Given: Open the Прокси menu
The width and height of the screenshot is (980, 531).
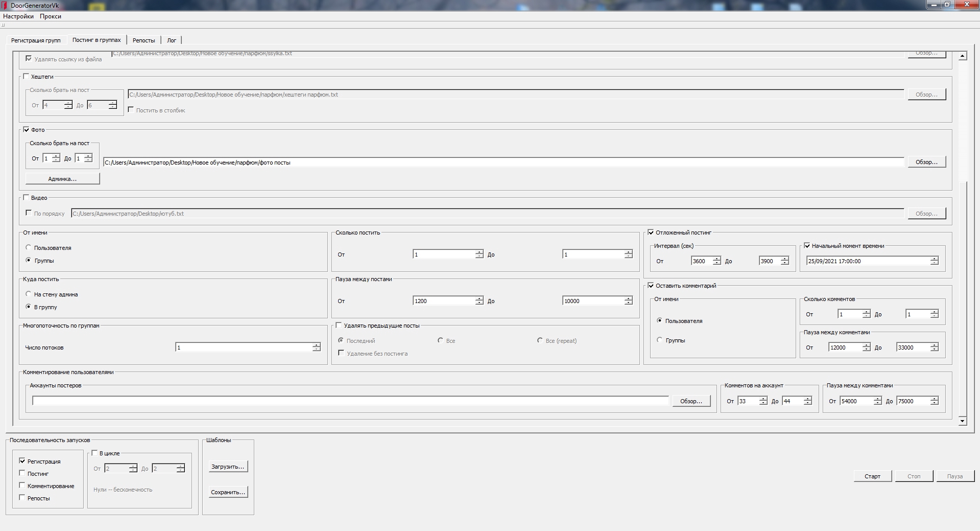Looking at the screenshot, I should [51, 16].
